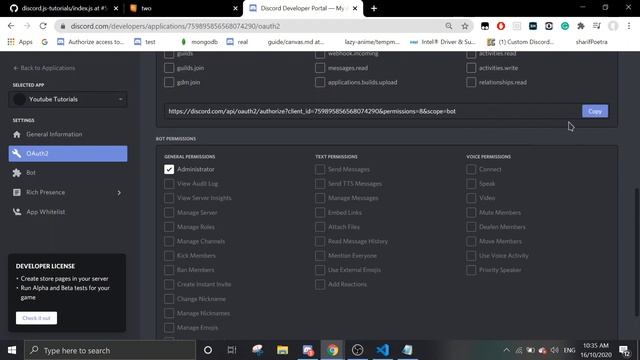This screenshot has width=640, height=360.
Task: Click the Rich Presence document icon
Action: point(17,192)
